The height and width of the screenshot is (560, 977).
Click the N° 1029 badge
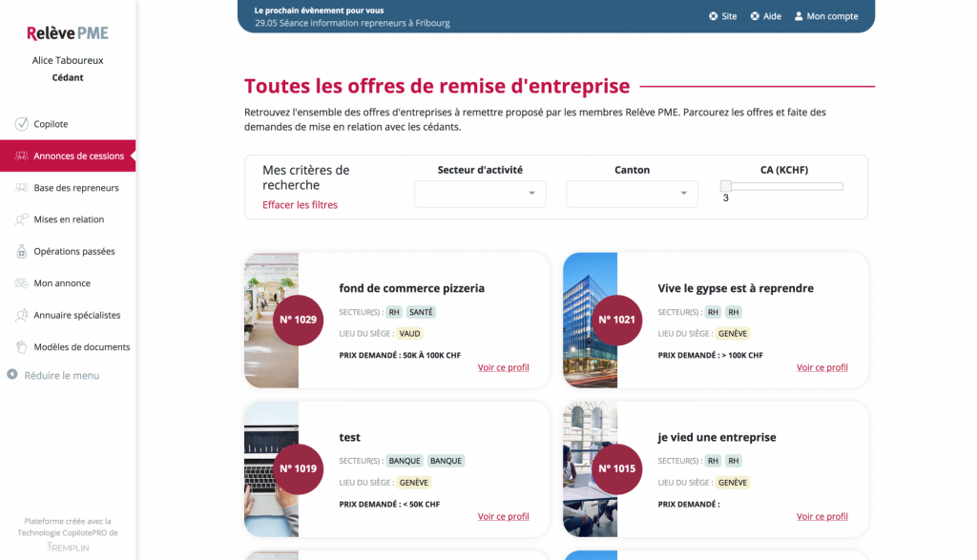(x=298, y=320)
